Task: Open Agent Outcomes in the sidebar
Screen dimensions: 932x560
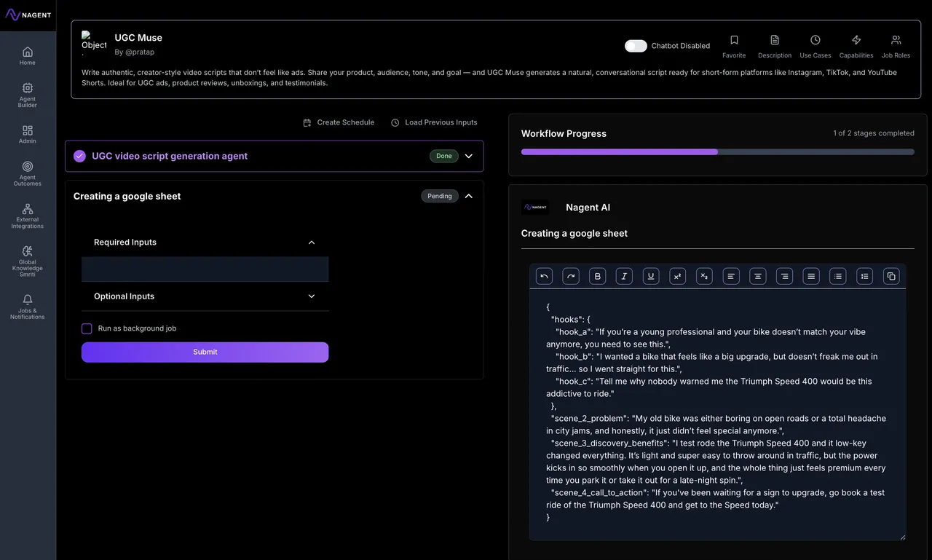Action: [28, 173]
